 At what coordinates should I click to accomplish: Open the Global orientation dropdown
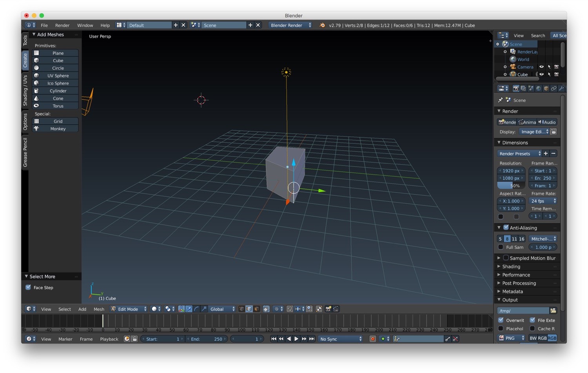point(222,309)
